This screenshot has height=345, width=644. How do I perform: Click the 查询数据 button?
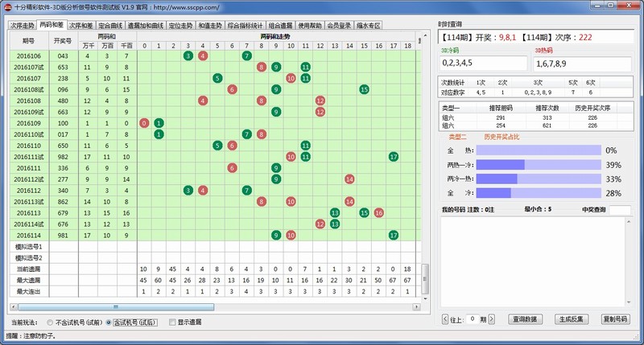(526, 319)
